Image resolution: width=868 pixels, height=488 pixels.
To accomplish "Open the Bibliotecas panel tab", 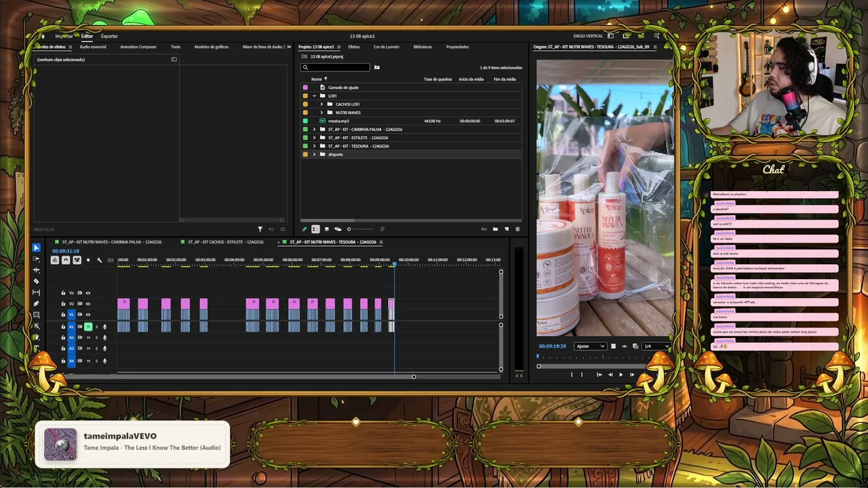I will coord(422,47).
